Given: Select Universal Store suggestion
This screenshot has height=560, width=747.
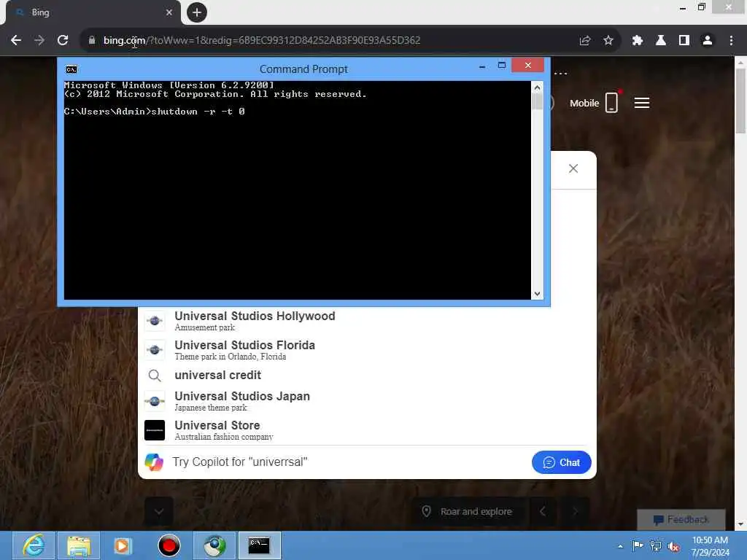Looking at the screenshot, I should tap(367, 430).
